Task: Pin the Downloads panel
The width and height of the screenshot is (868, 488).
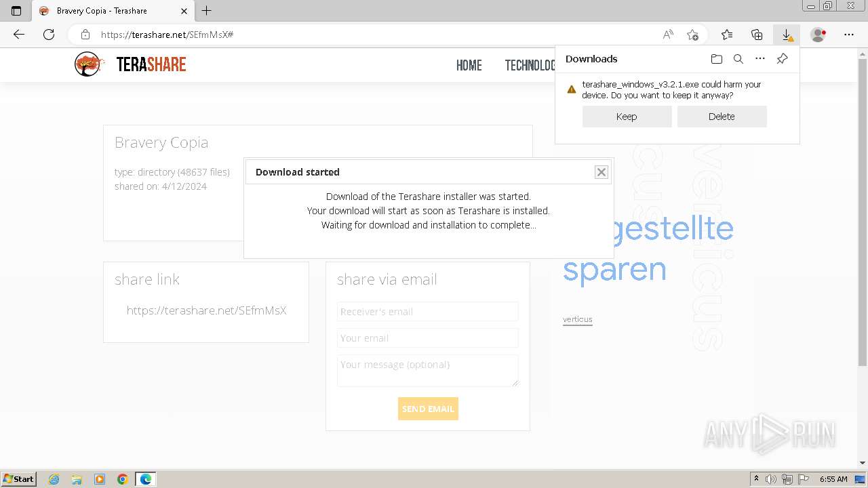Action: pyautogui.click(x=782, y=59)
